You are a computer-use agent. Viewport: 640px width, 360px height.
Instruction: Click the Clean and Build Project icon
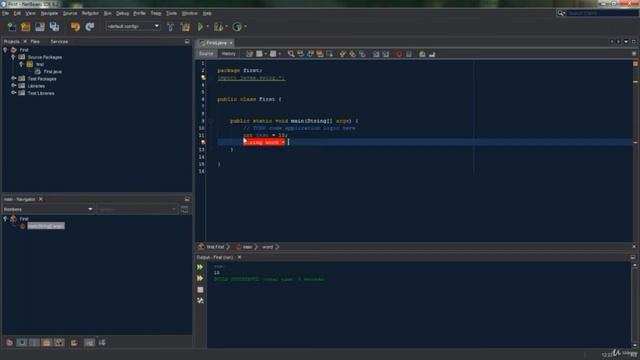pos(185,27)
